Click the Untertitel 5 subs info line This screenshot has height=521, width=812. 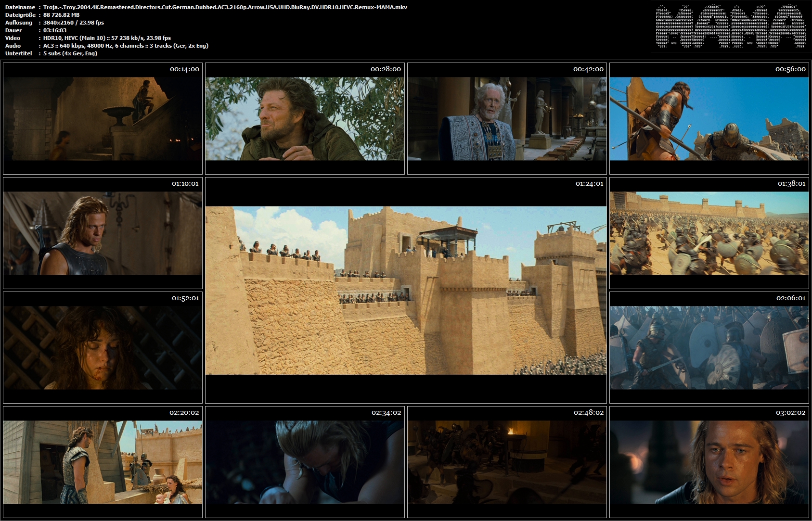pos(70,53)
